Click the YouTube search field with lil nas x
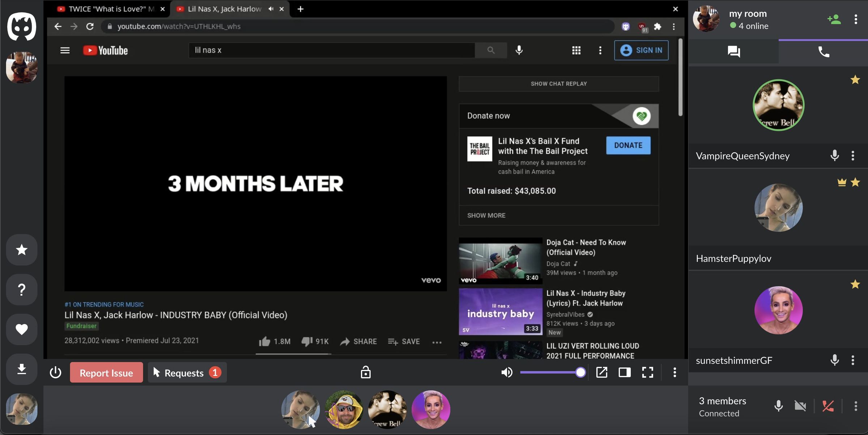 [332, 50]
